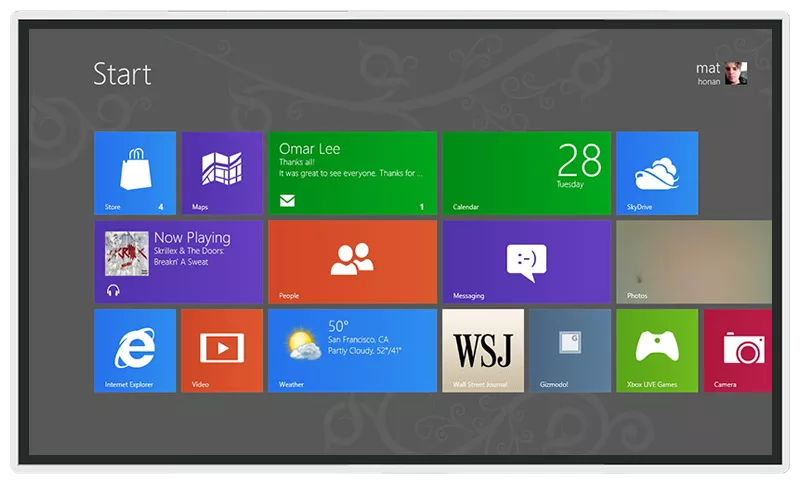Open Omar Lee's mail message tile
800x484 pixels.
[x=352, y=173]
